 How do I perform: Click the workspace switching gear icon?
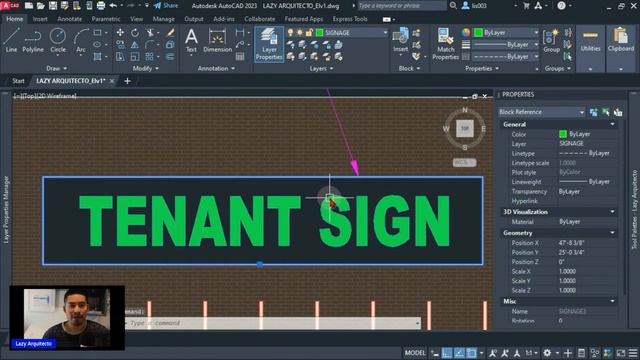[547, 353]
